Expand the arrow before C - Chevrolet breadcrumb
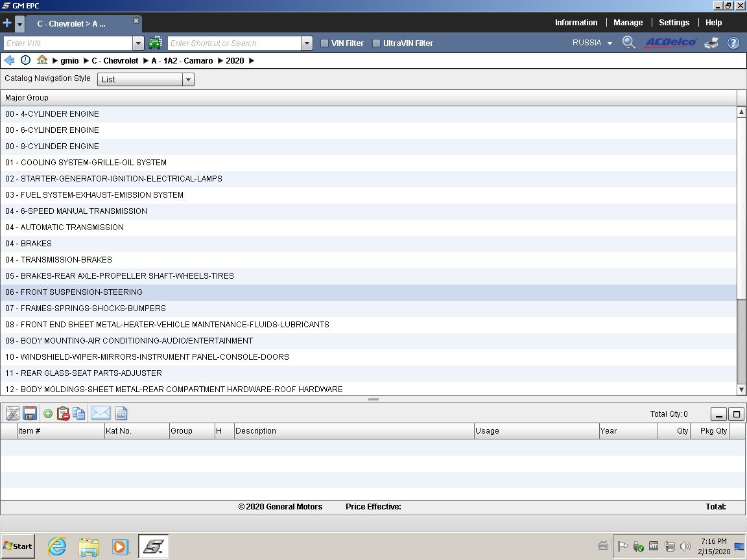The image size is (747, 560). 86,60
